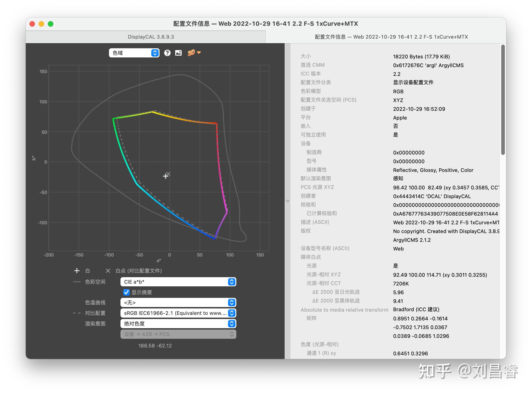Click the comparison white point X marker
This screenshot has width=532, height=393.
[169, 174]
